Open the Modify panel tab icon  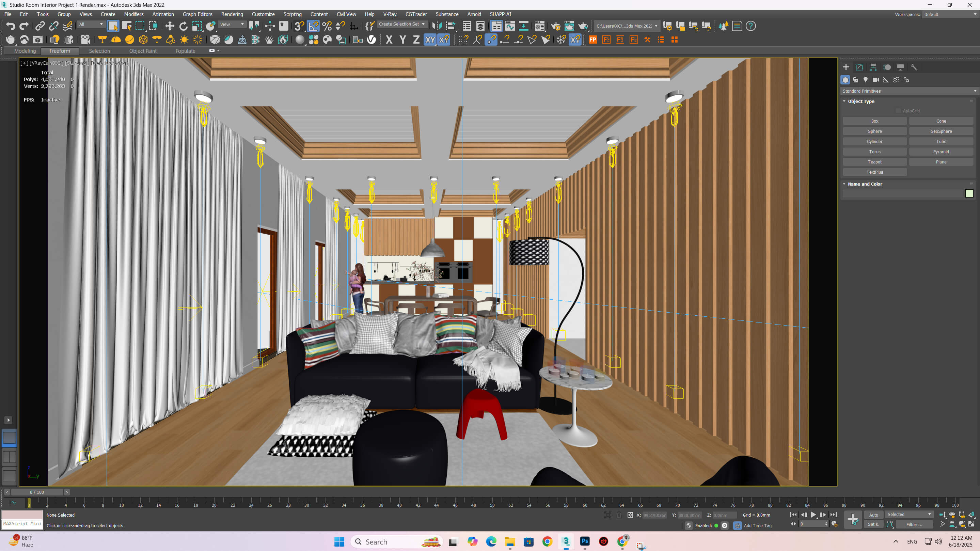(x=859, y=67)
